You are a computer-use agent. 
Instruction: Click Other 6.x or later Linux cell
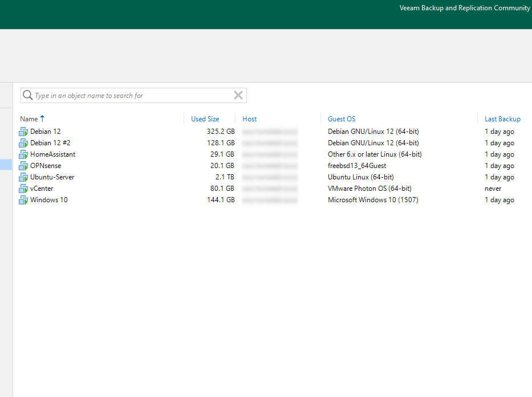(x=375, y=154)
